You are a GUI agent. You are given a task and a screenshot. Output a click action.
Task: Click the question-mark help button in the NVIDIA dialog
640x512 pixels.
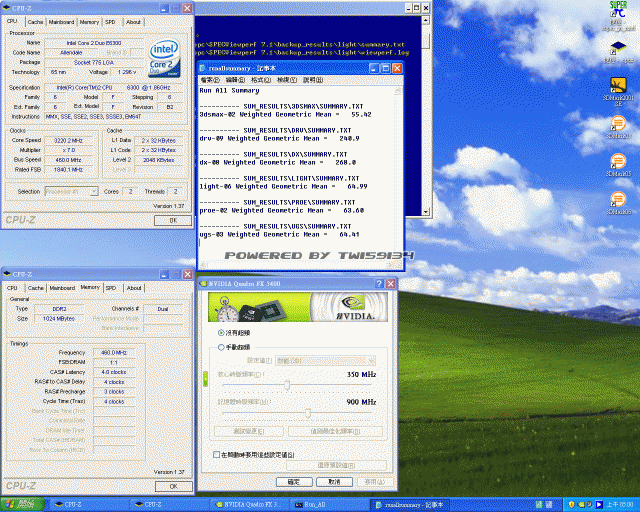coord(379,283)
